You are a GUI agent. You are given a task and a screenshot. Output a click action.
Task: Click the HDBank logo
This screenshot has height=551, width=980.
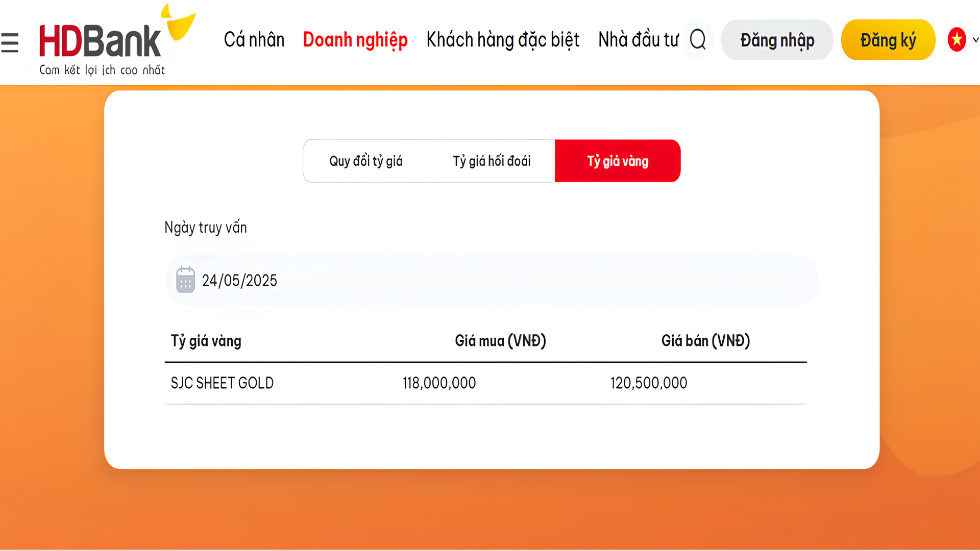coord(117,40)
